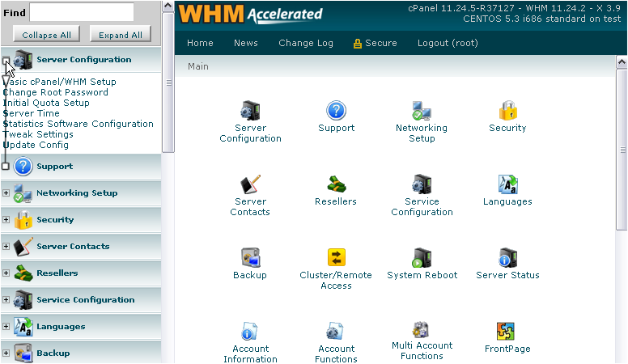Click the Security padlock icon in sidebar
Image resolution: width=628 pixels, height=364 pixels.
[23, 220]
